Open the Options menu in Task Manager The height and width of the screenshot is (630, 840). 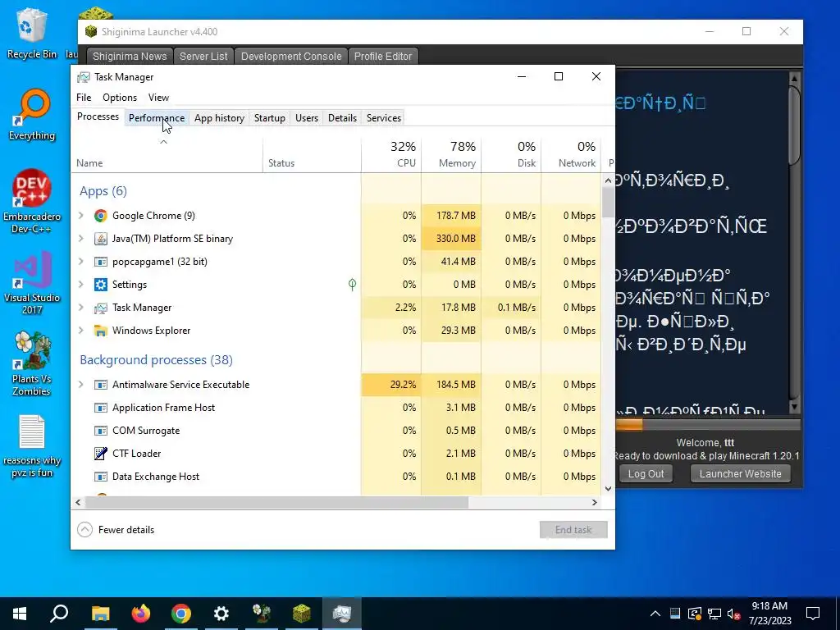click(120, 98)
